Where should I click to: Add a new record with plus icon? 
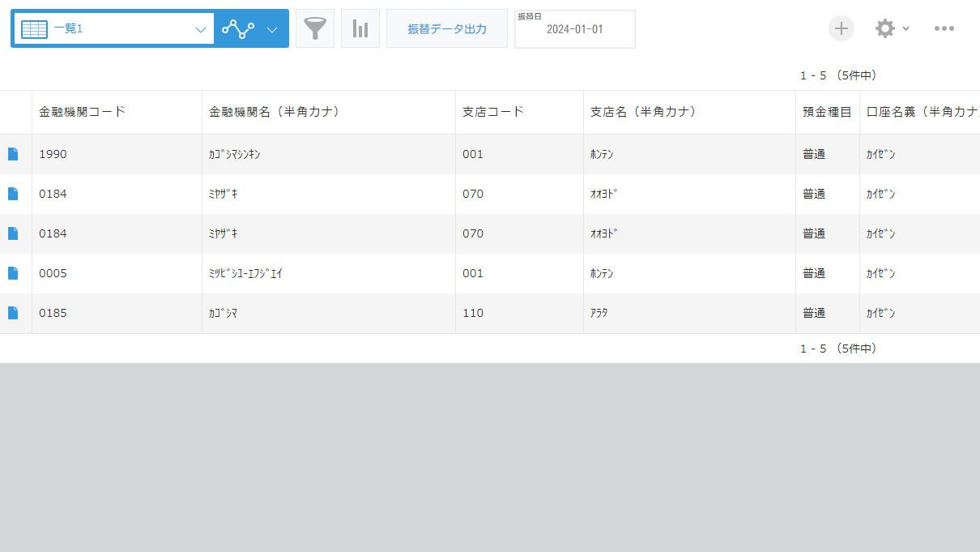pyautogui.click(x=842, y=28)
